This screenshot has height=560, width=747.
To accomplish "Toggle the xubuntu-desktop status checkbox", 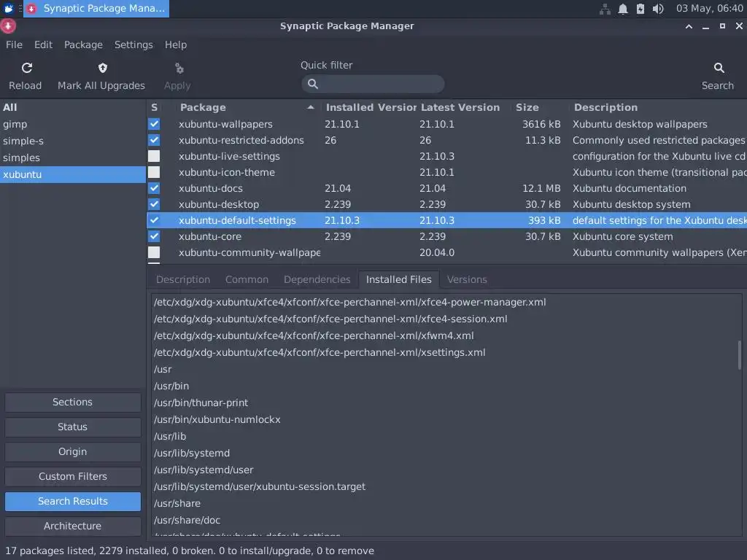I will click(x=154, y=204).
